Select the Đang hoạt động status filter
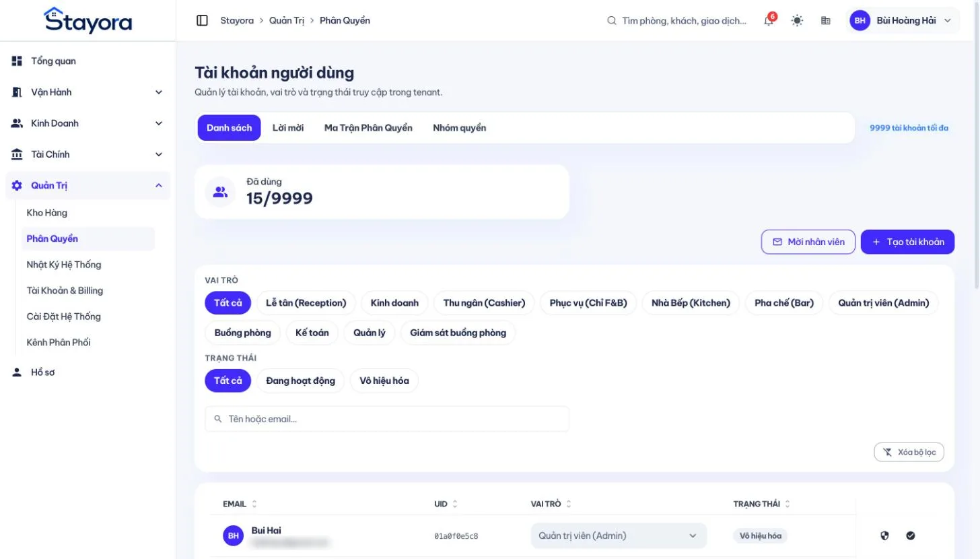Screen dimensions: 980x559 coord(300,381)
